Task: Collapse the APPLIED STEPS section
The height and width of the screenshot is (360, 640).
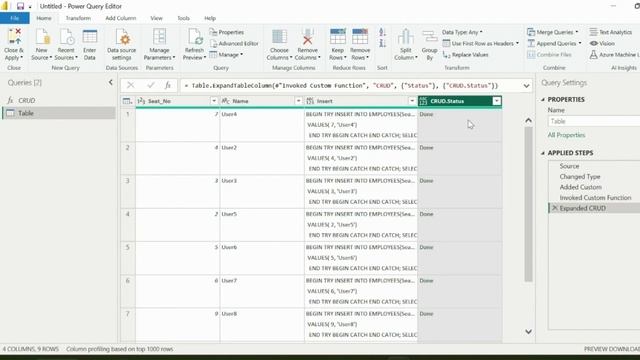Action: pyautogui.click(x=543, y=153)
